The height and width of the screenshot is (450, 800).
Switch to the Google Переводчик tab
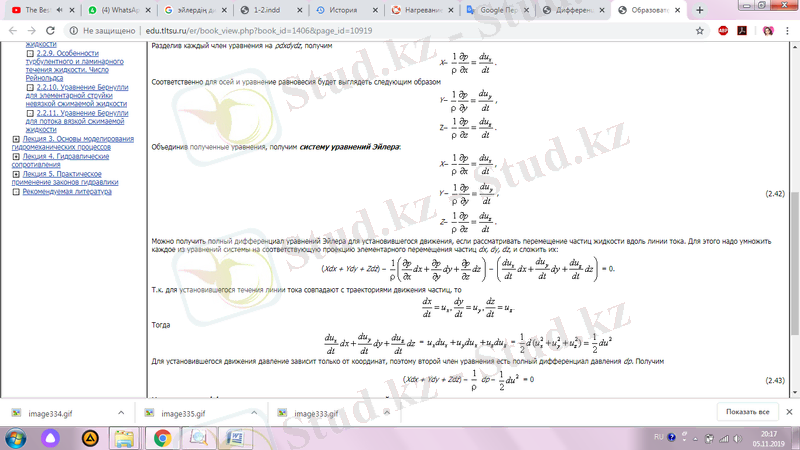494,10
